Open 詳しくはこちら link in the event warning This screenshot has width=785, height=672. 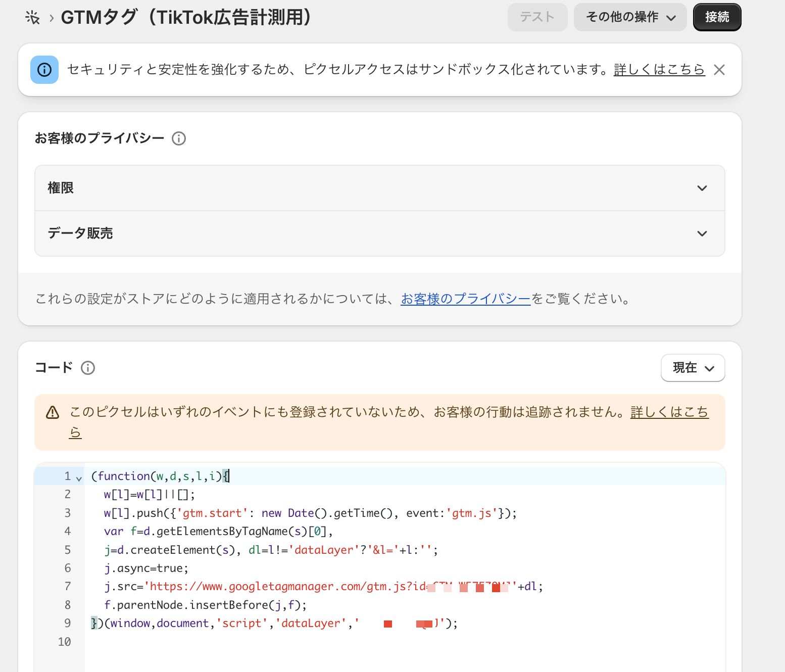[669, 412]
